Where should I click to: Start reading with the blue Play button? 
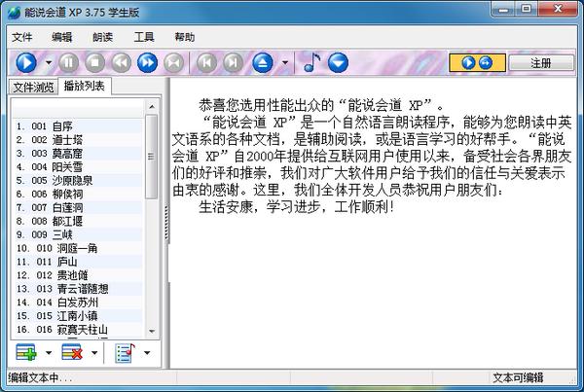26,62
